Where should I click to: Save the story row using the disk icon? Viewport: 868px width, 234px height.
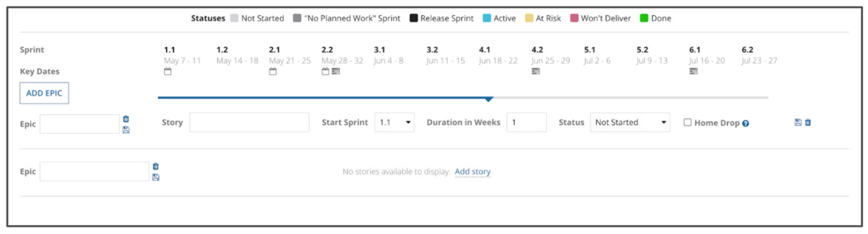pos(797,122)
